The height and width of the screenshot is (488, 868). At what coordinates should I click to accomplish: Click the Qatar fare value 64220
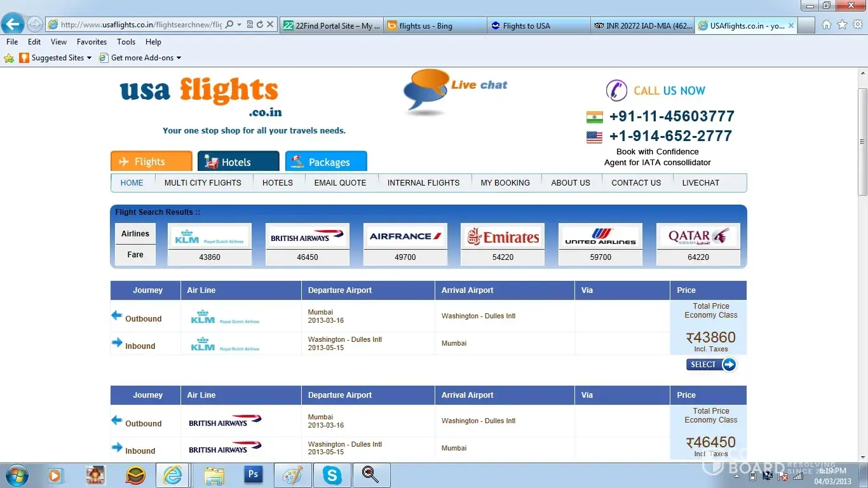click(x=698, y=257)
